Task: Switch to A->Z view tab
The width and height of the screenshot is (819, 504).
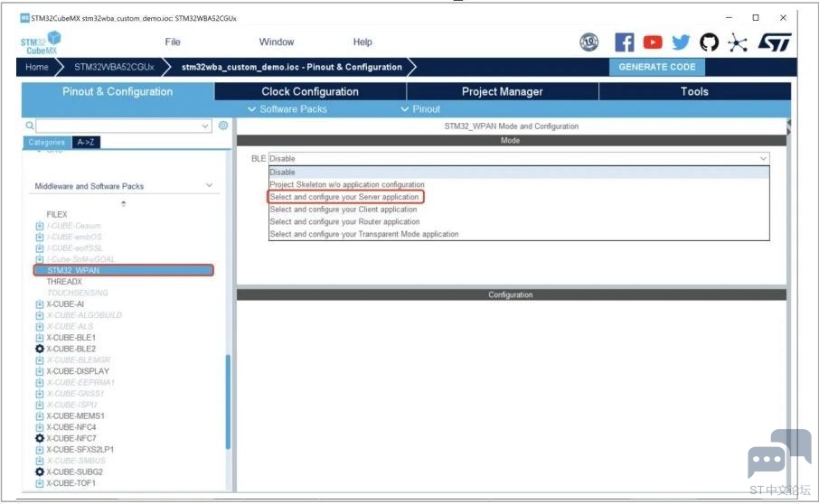Action: (x=86, y=142)
